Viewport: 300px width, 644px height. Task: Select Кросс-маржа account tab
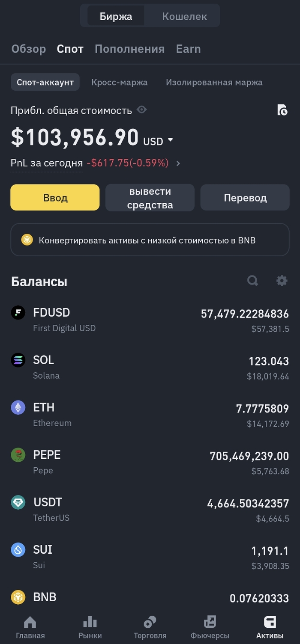click(x=119, y=82)
